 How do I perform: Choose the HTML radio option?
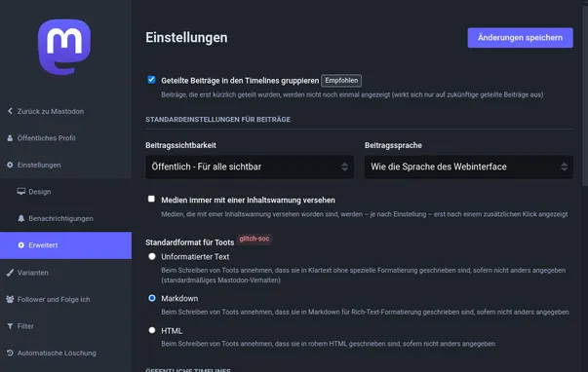click(152, 330)
